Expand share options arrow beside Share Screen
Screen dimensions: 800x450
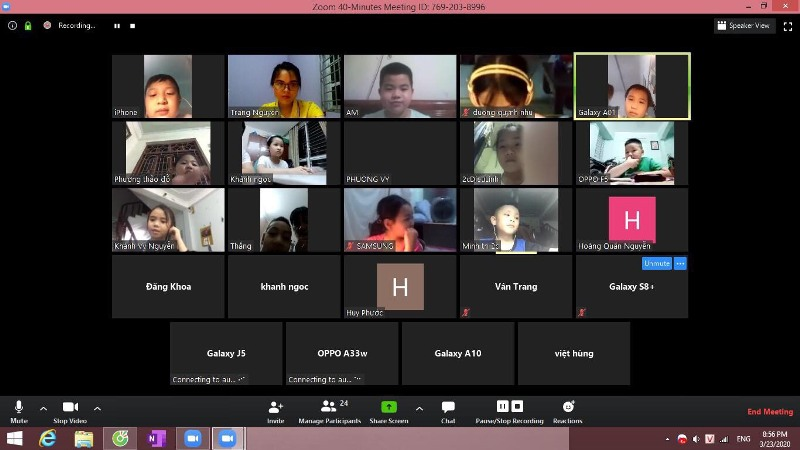pyautogui.click(x=419, y=408)
